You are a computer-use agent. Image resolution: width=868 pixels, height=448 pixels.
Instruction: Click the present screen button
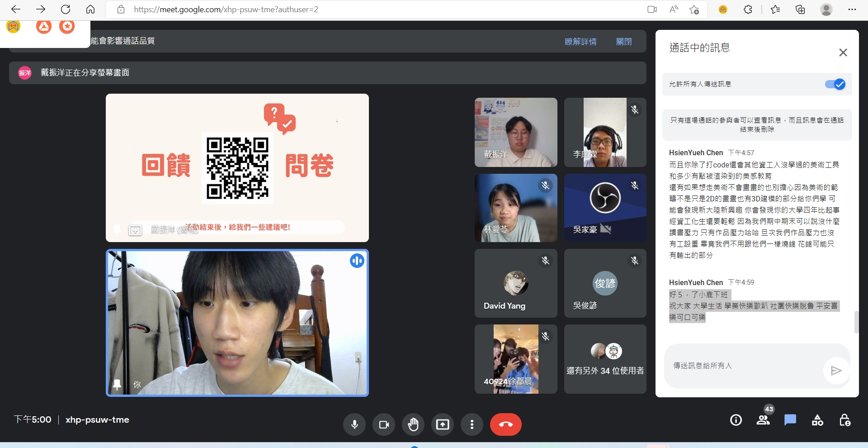tap(443, 424)
